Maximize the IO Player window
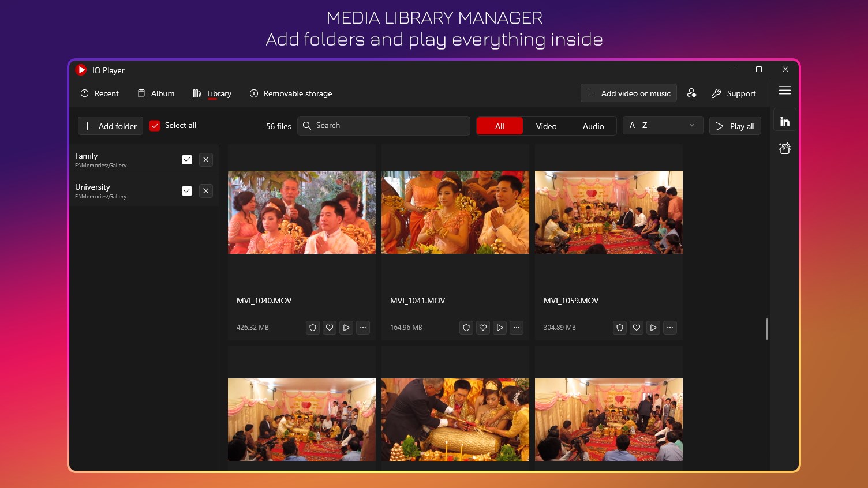 (x=759, y=69)
